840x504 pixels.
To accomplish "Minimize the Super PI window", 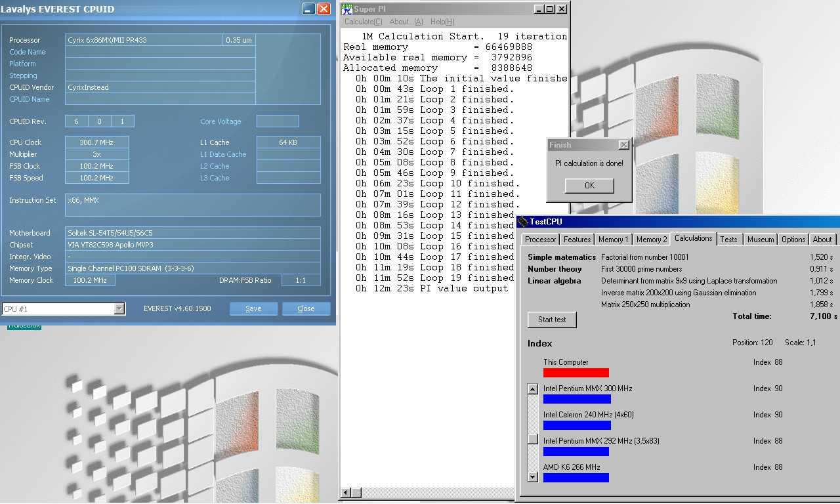I will pos(539,9).
